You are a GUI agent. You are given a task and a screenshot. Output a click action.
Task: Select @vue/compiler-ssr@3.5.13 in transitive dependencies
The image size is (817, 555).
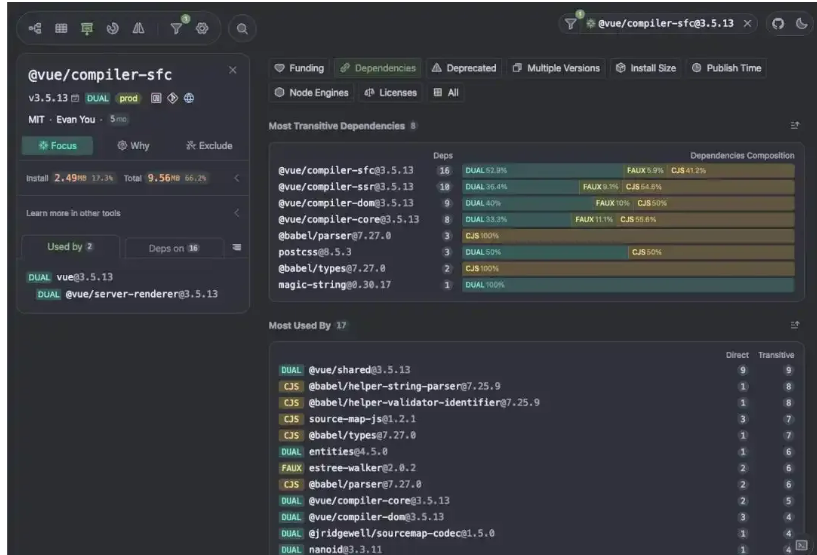[346, 187]
